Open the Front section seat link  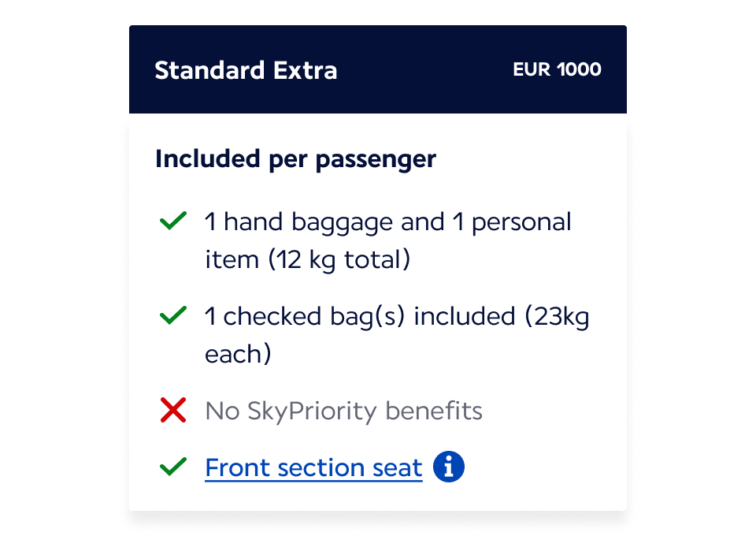click(x=313, y=468)
